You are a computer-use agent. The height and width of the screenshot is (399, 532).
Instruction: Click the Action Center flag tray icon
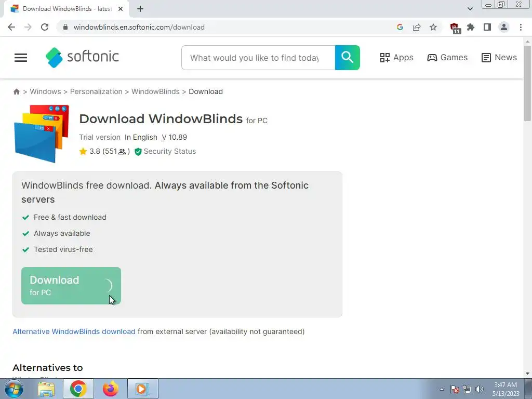[455, 389]
